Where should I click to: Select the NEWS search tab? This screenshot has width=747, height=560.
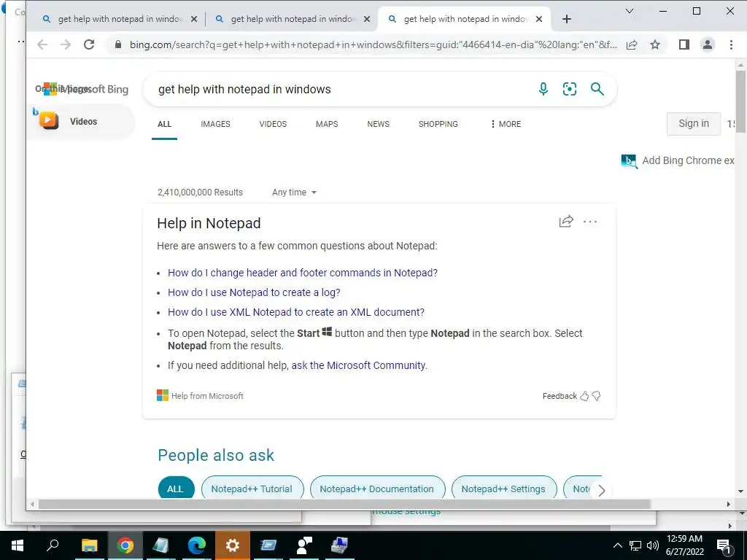click(x=379, y=124)
